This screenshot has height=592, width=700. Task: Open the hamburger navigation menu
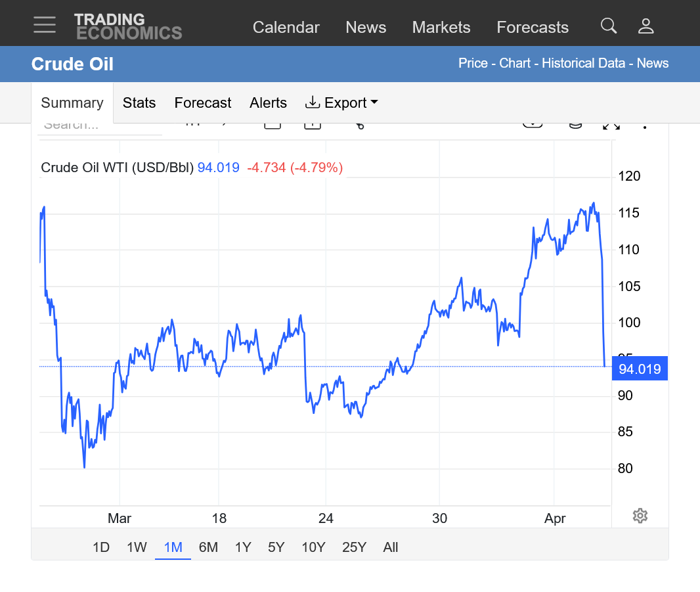pos(45,25)
